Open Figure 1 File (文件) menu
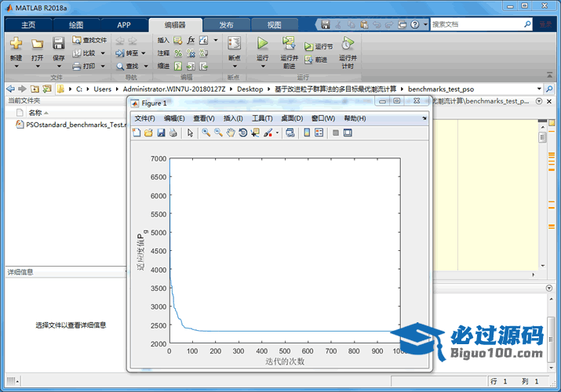The image size is (561, 392). point(144,118)
